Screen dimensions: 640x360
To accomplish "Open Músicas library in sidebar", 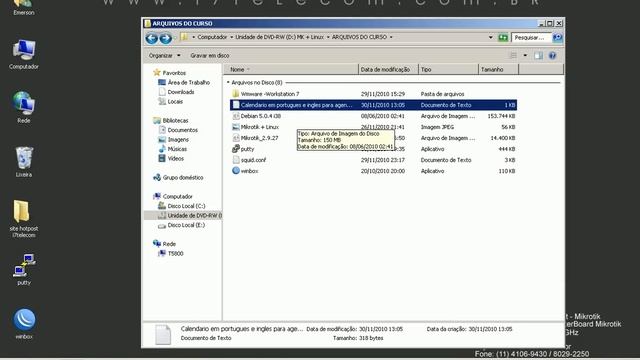I will [x=177, y=149].
